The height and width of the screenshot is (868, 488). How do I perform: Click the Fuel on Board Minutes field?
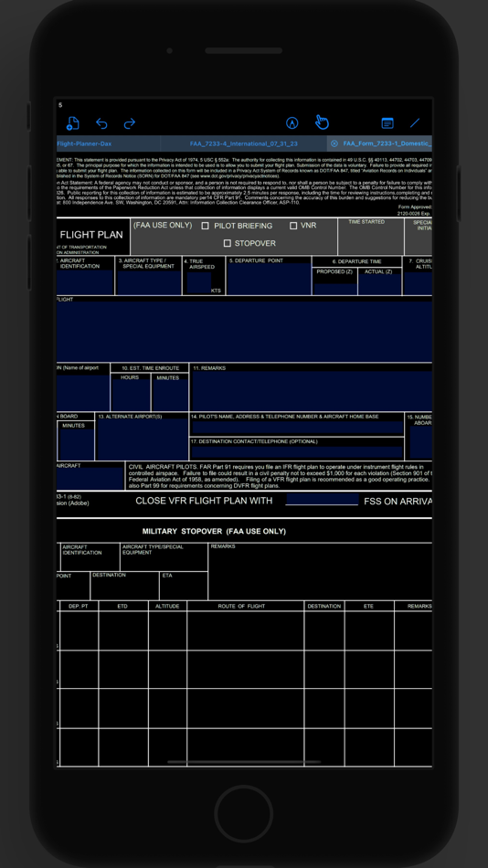77,444
